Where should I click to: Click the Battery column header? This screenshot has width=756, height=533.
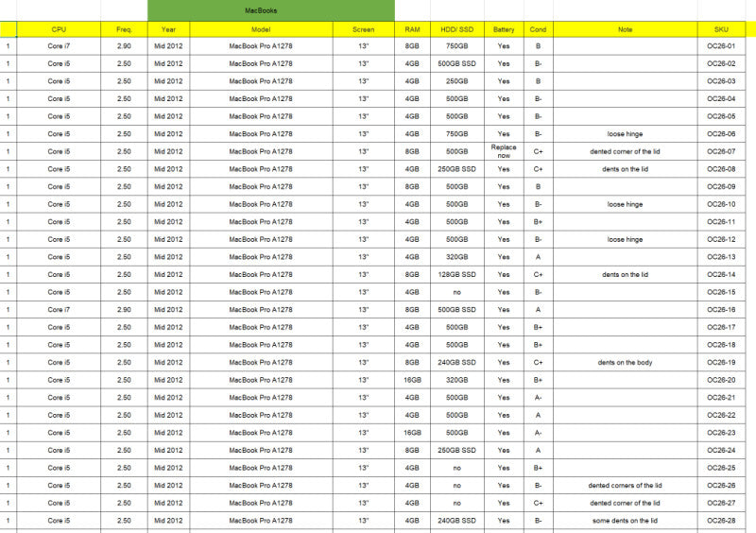coord(504,29)
